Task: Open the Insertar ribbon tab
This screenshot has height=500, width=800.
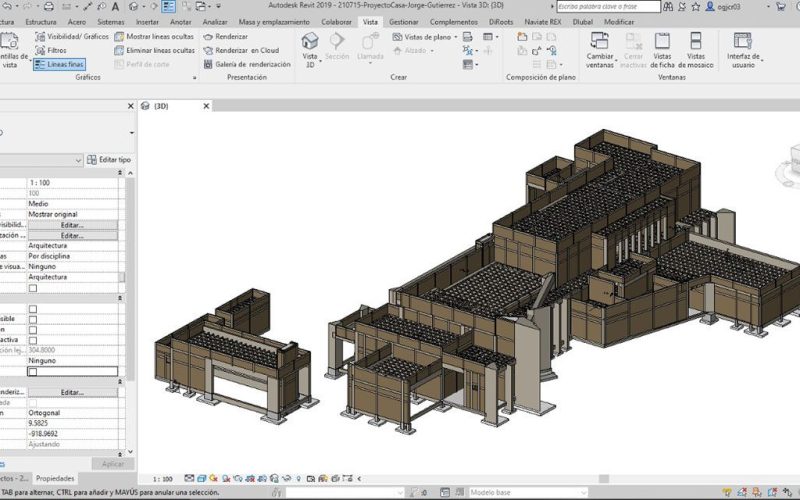Action: click(147, 22)
